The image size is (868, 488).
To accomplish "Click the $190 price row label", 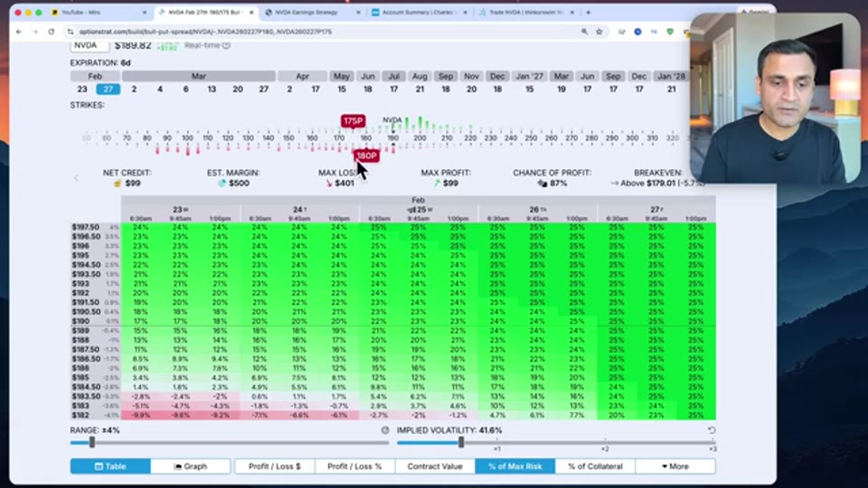I will (x=80, y=321).
